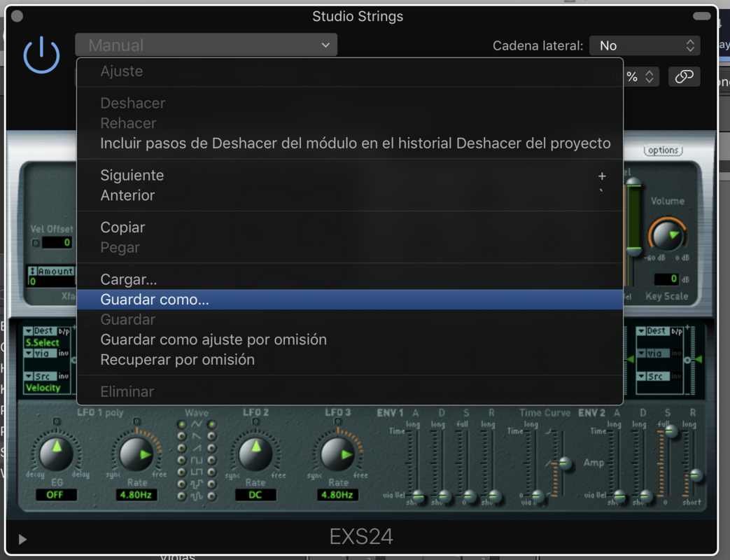
Task: Click the LFO 1 EG knob
Action: (x=56, y=453)
